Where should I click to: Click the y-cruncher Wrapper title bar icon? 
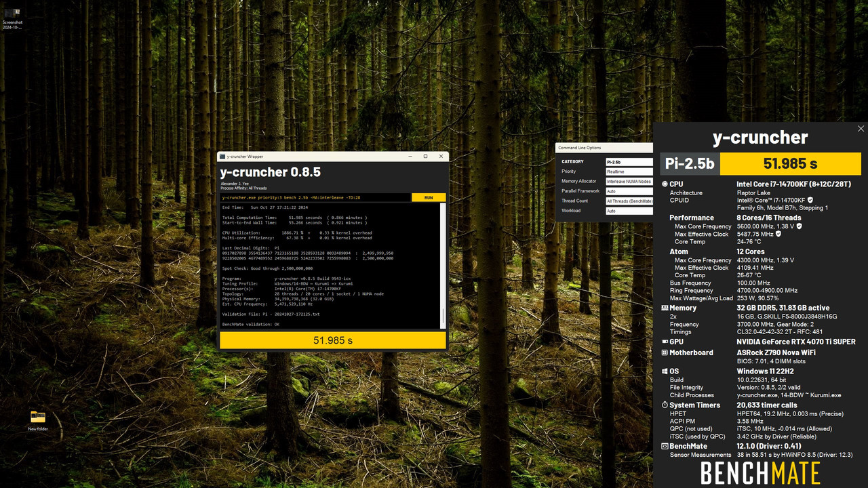tap(222, 156)
